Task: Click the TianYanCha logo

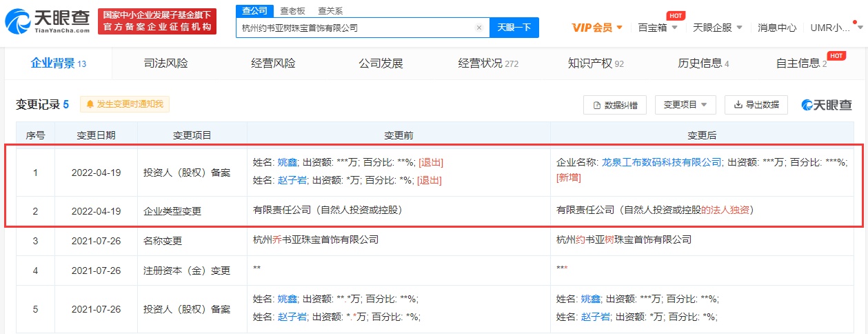Action: tap(47, 21)
